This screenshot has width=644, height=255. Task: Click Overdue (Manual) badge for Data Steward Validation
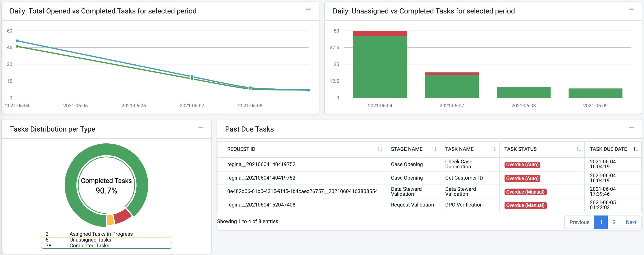tap(525, 192)
